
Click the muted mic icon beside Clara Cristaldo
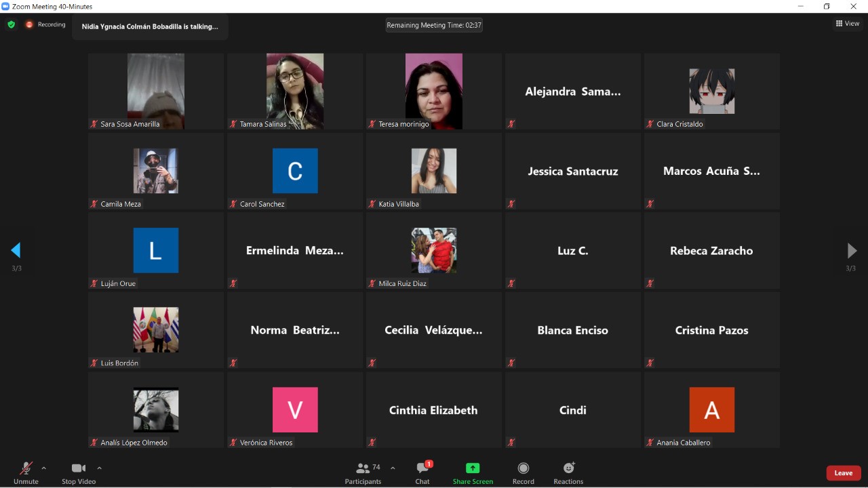(x=650, y=124)
